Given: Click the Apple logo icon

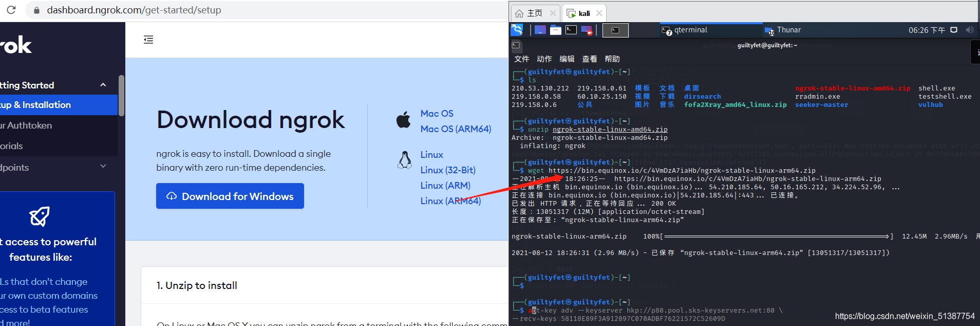Looking at the screenshot, I should coord(404,120).
